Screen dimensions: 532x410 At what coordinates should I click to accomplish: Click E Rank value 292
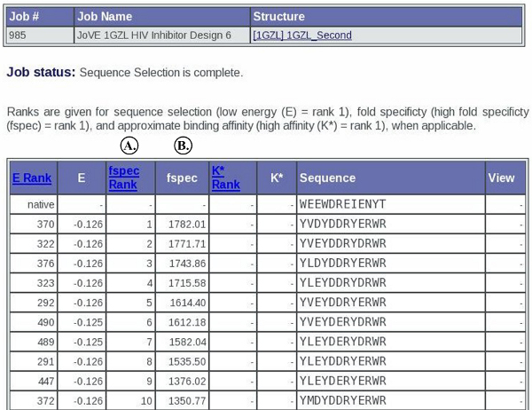pyautogui.click(x=46, y=303)
